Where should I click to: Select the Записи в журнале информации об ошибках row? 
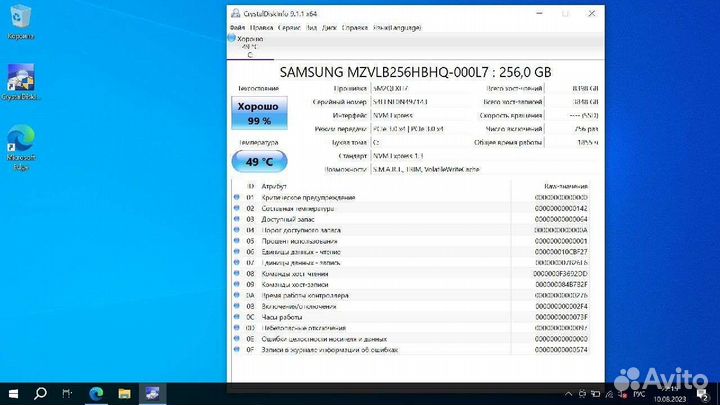point(411,350)
